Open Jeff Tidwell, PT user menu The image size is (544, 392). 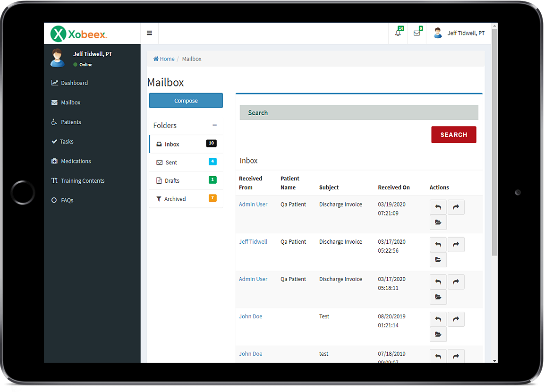click(459, 33)
